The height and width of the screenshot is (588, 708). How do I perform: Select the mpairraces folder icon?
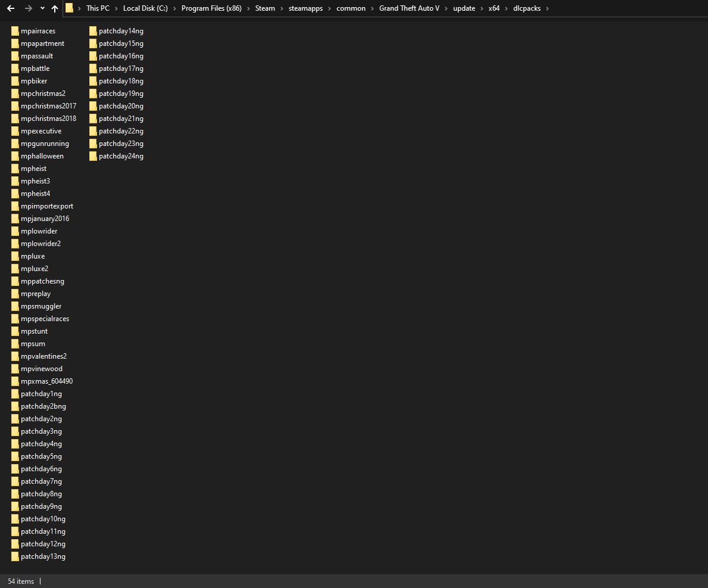(x=15, y=31)
